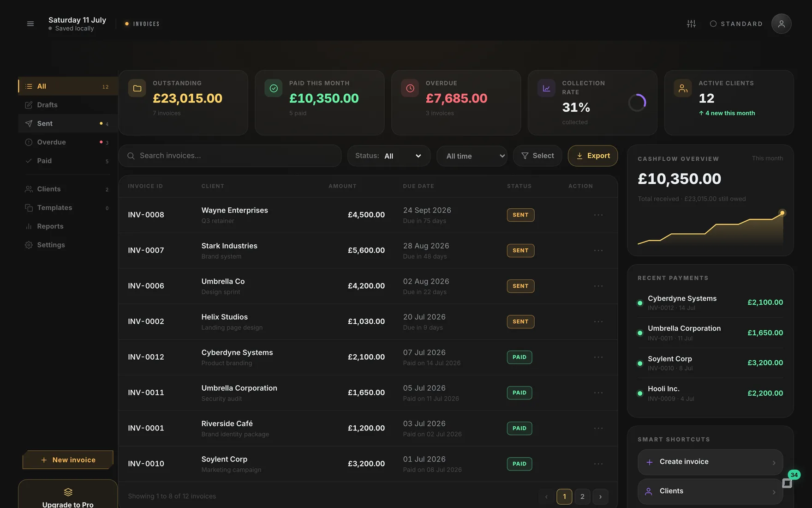Image resolution: width=812 pixels, height=508 pixels.
Task: Open Cyberdyne Systems recent payment
Action: coord(710,303)
